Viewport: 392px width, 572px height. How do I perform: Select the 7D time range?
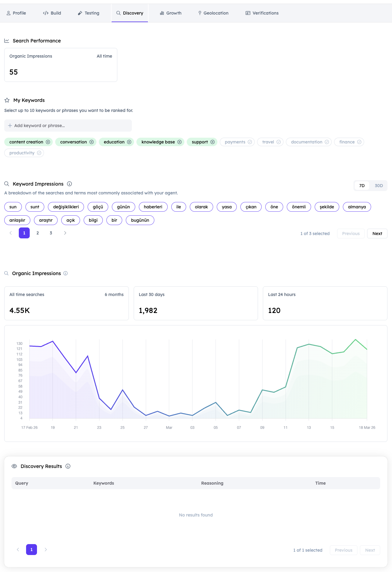(x=362, y=186)
